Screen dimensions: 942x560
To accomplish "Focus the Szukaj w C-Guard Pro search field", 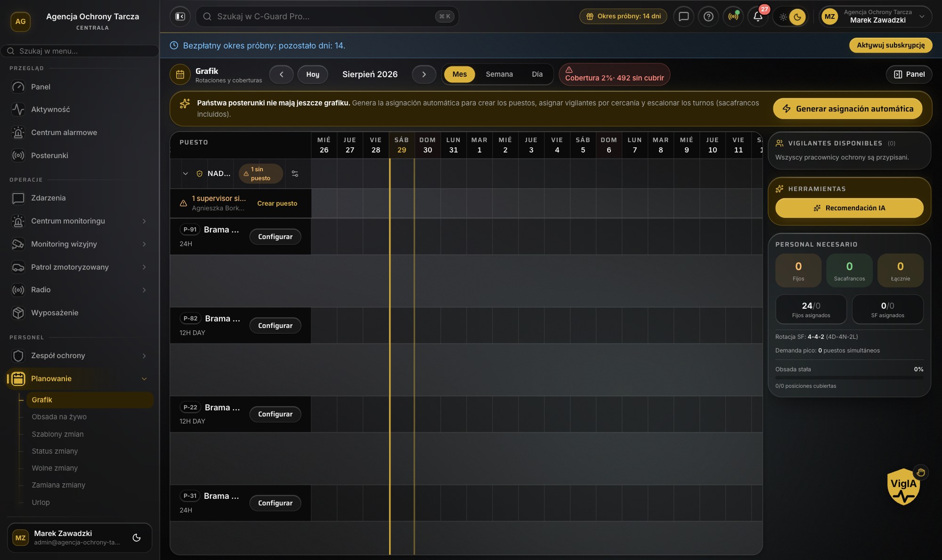I will pyautogui.click(x=327, y=16).
